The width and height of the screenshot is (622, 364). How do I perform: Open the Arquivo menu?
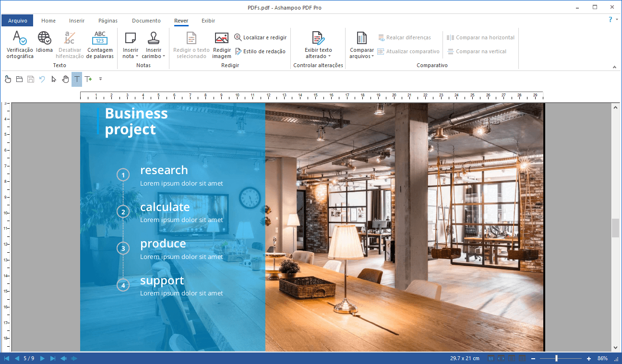(17, 21)
